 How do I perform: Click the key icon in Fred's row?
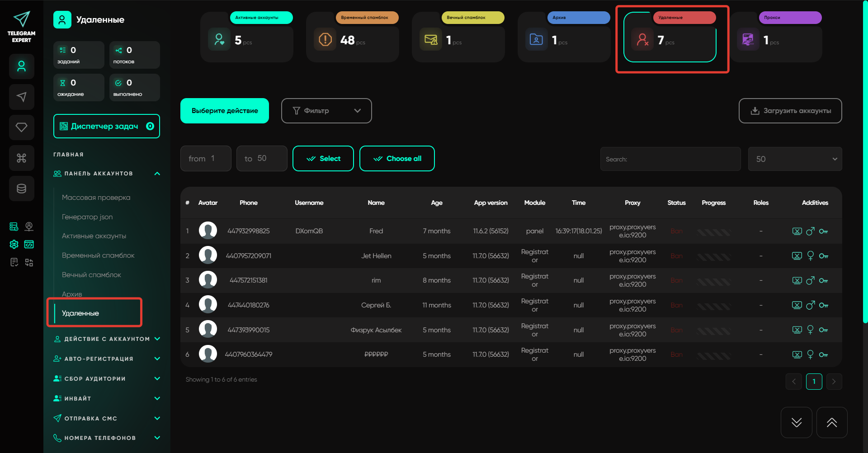tap(823, 231)
